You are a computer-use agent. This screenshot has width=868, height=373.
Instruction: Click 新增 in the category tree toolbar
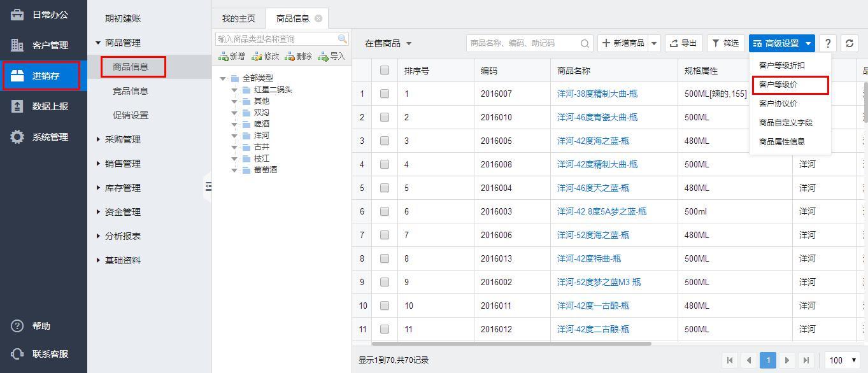pyautogui.click(x=232, y=57)
